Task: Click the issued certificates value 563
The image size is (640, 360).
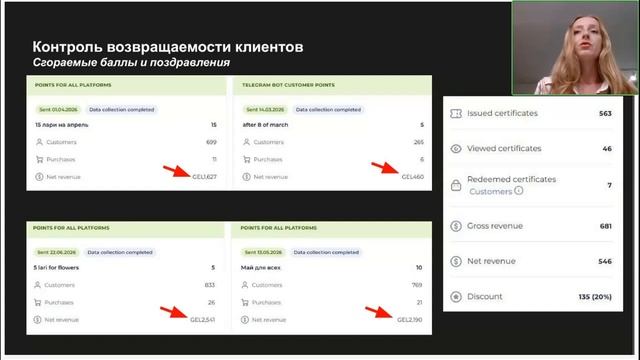Action: pos(605,113)
